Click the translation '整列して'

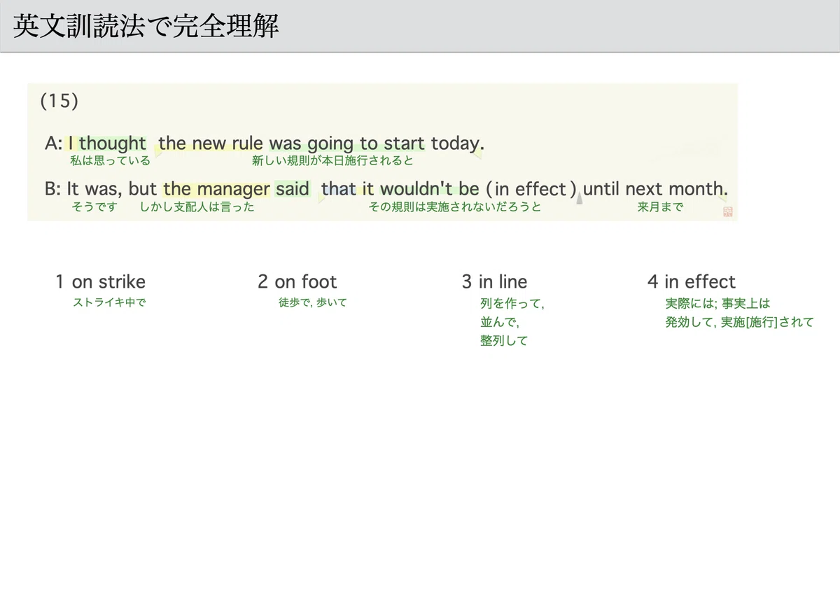point(504,341)
